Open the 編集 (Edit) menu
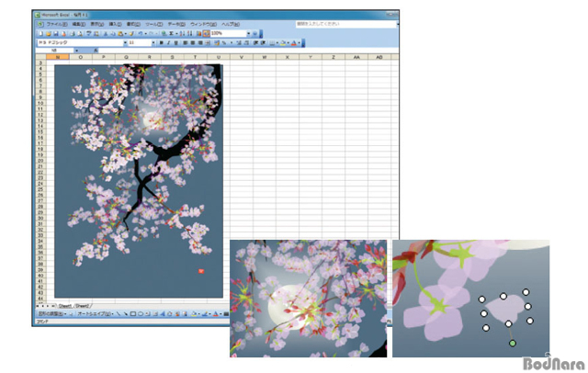Viewport: 588px width, 373px height. [79, 24]
